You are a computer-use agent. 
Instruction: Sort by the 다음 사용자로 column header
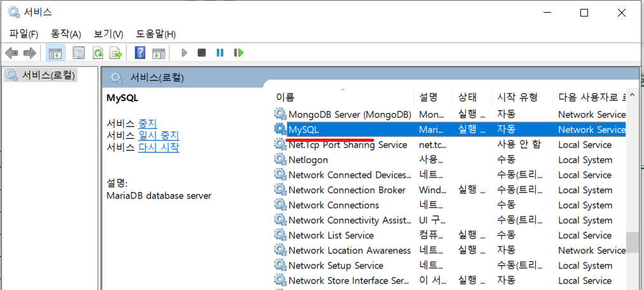590,97
